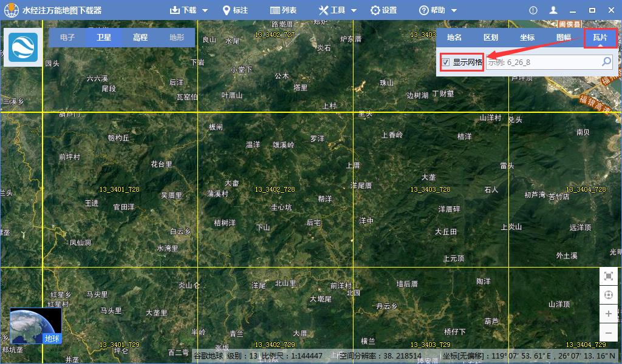This screenshot has width=622, height=364.
Task: Click the globe thumbnail overview map
Action: tap(35, 326)
